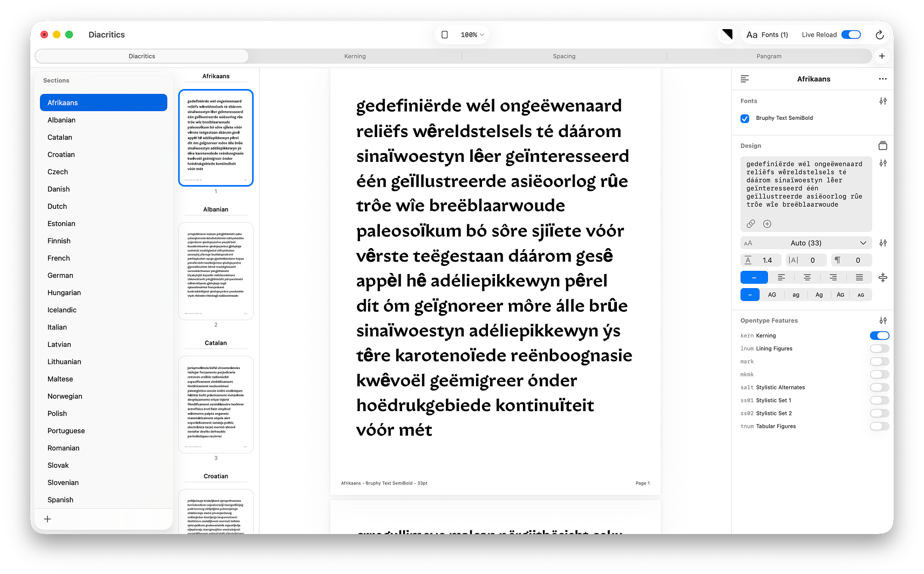Select the default alignment dash option

pos(754,277)
